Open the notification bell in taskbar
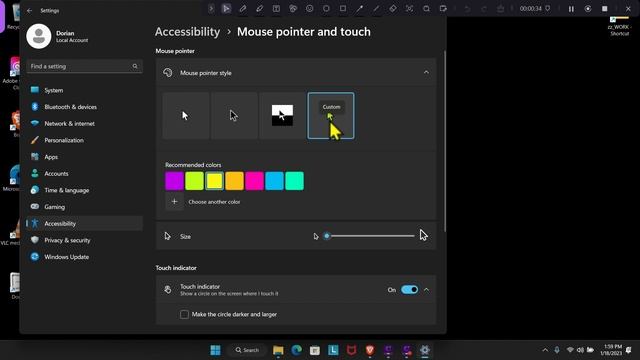 click(629, 350)
